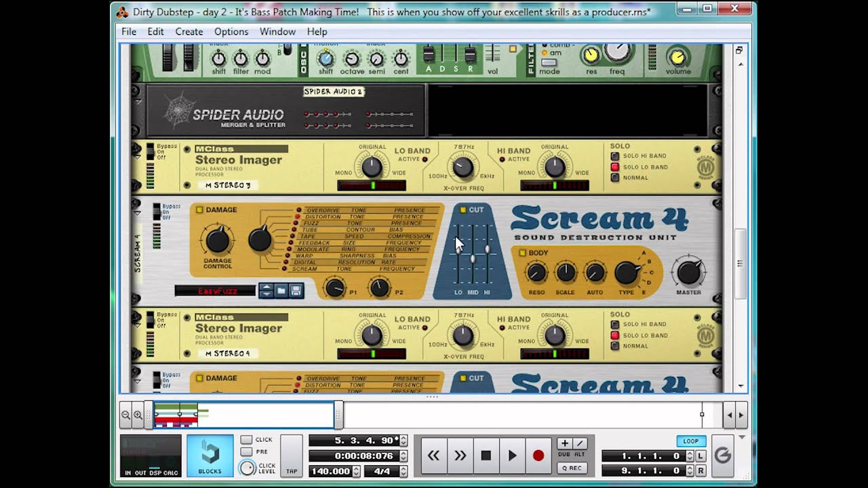Image resolution: width=868 pixels, height=488 pixels.
Task: Click the Hi Band width knob on M Stereo 3
Action: [555, 167]
